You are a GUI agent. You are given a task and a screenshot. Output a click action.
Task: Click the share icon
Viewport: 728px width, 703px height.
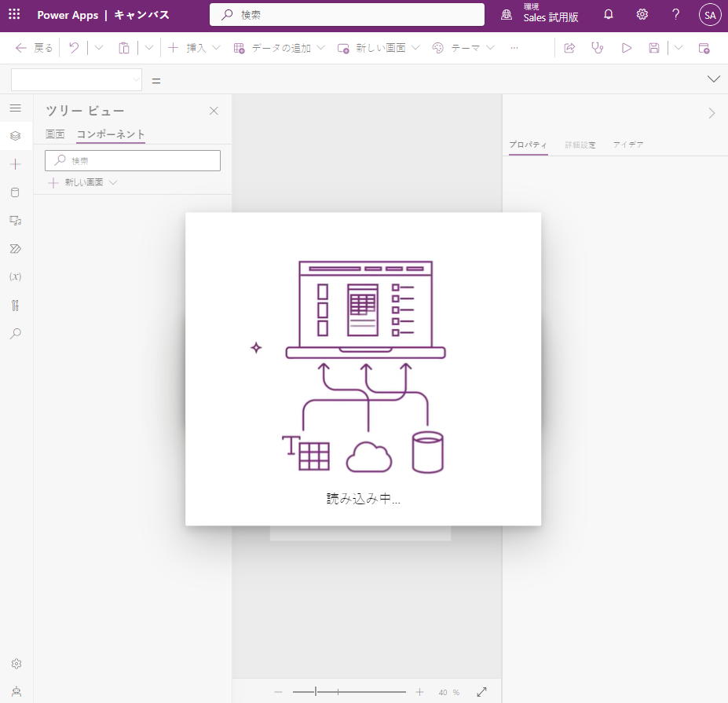coord(569,48)
